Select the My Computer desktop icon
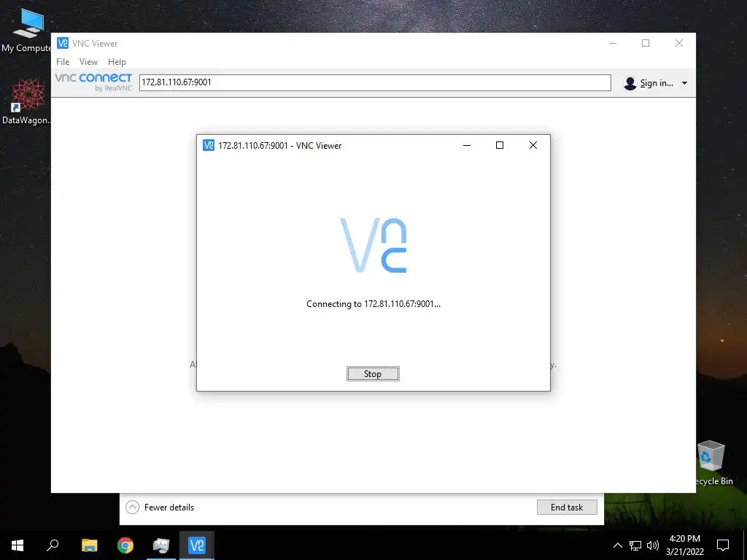Viewport: 747px width, 560px height. [26, 29]
